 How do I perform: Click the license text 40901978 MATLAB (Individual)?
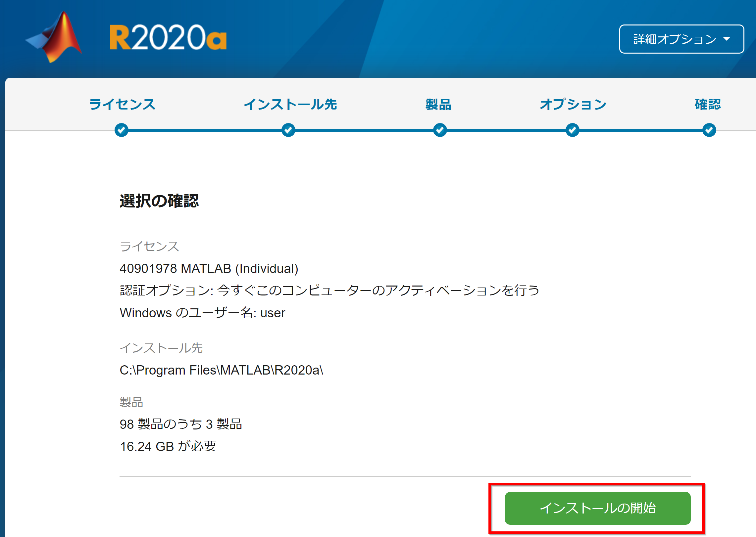click(x=209, y=269)
